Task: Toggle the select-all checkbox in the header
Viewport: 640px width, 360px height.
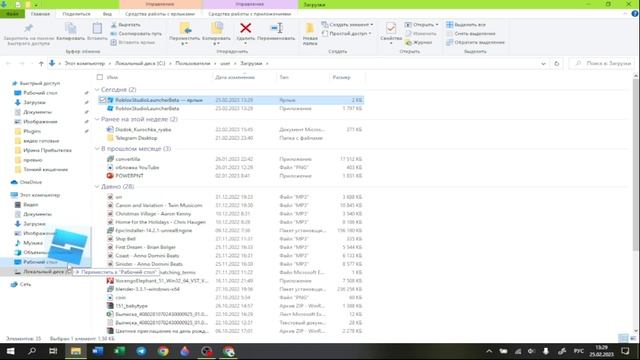Action: (x=100, y=77)
